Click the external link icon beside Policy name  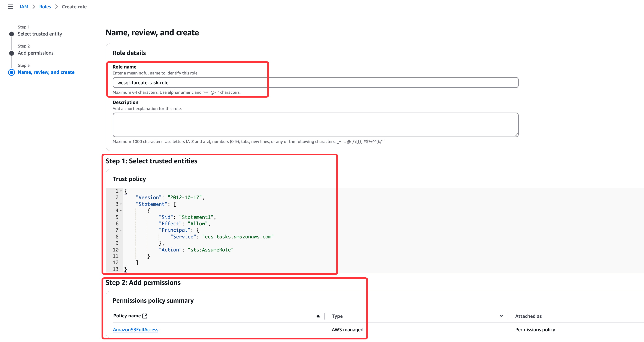[x=145, y=316]
